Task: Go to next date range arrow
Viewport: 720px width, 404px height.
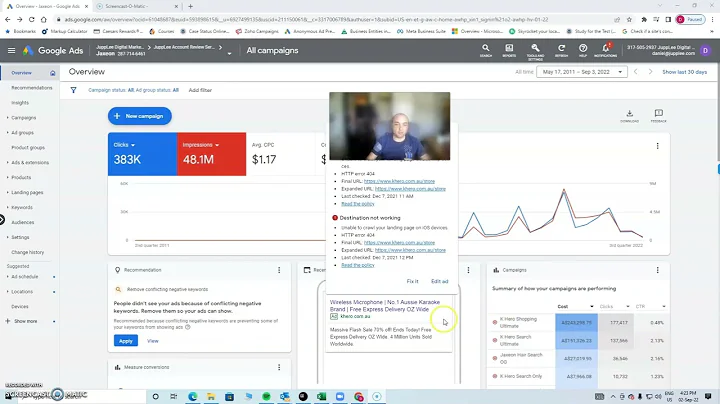Action: (650, 72)
